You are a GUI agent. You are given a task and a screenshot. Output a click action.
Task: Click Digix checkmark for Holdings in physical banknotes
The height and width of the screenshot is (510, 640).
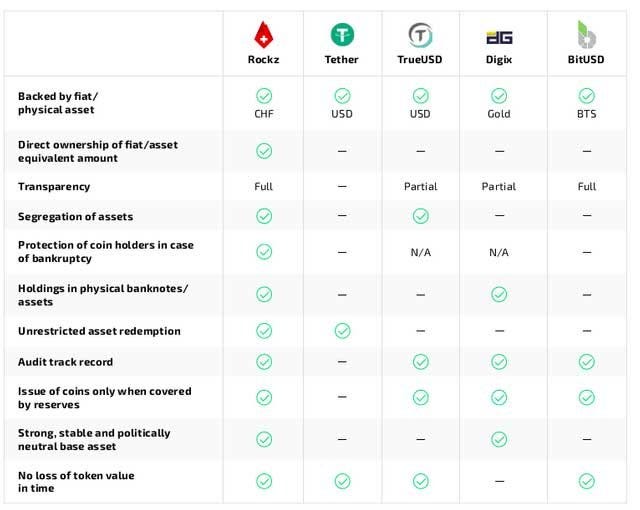tap(499, 294)
